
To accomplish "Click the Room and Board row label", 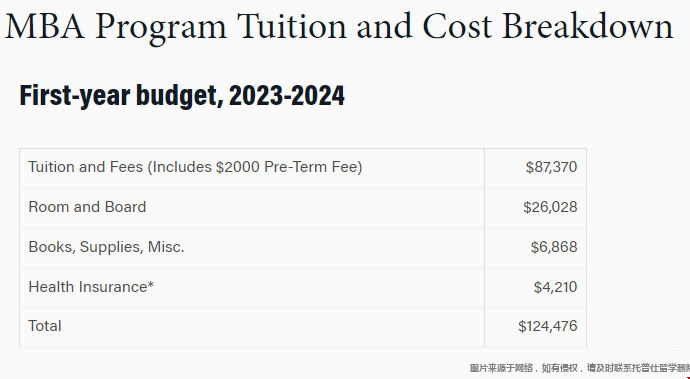I will (x=87, y=207).
